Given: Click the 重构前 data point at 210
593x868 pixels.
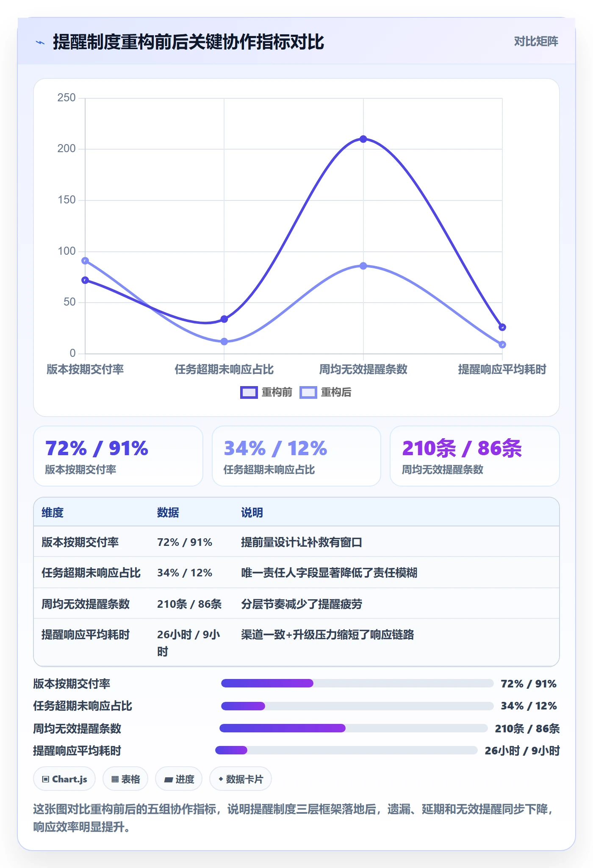Looking at the screenshot, I should click(363, 139).
